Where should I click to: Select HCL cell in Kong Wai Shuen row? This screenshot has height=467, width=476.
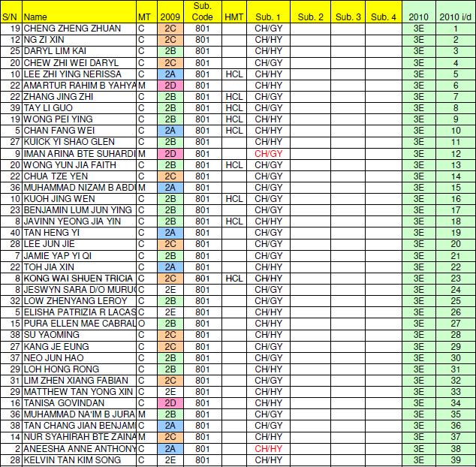tap(234, 278)
